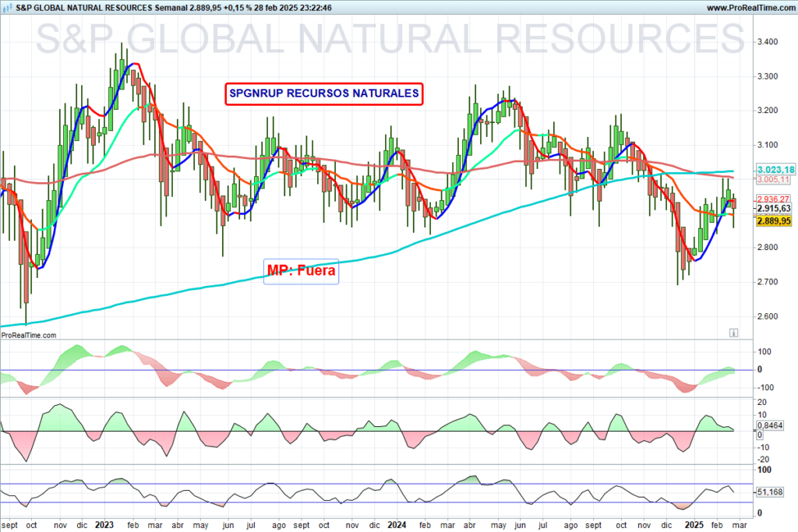Click the yellow 2.889,95 current price label
This screenshot has height=532, width=798.
click(x=774, y=220)
